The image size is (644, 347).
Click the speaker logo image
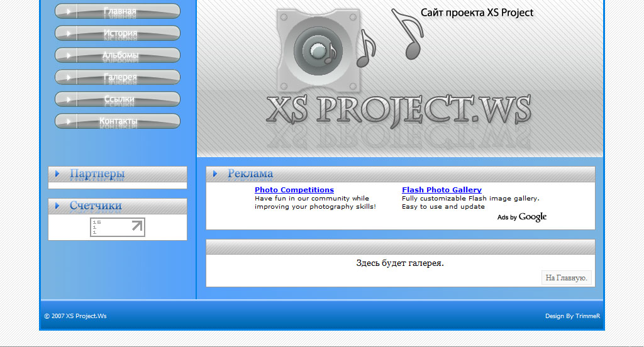[x=318, y=50]
